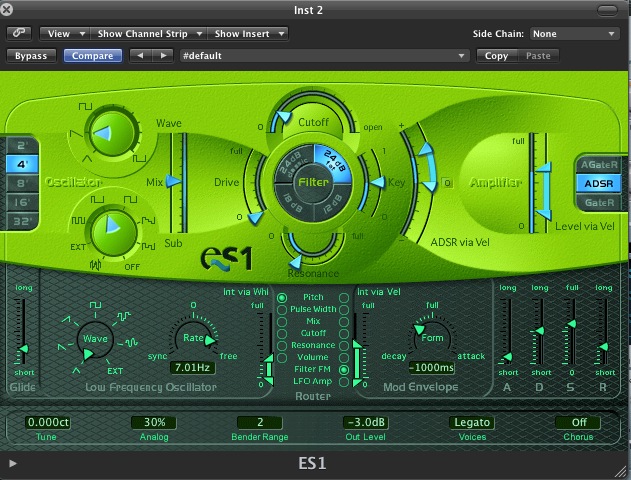This screenshot has height=480, width=631.
Task: Toggle the Bypass button
Action: 32,56
